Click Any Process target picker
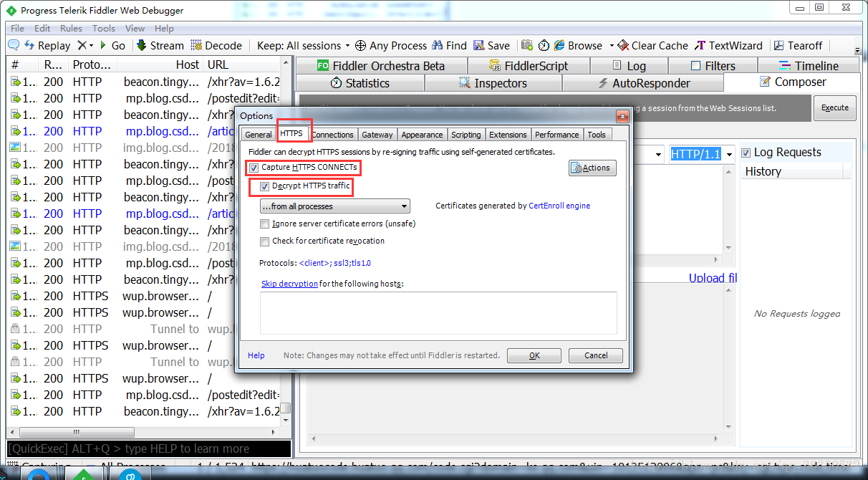 click(x=391, y=45)
